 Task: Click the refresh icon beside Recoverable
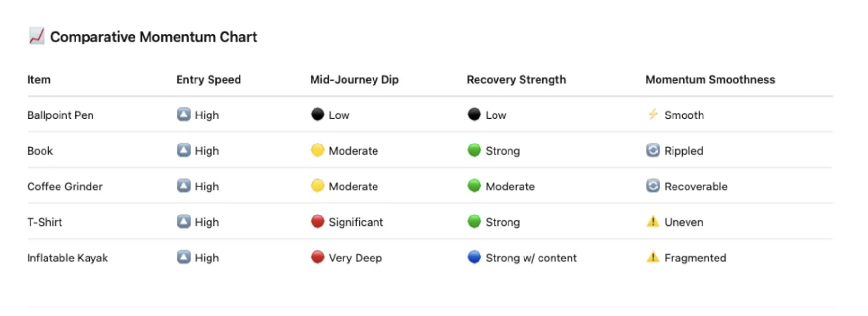point(653,186)
